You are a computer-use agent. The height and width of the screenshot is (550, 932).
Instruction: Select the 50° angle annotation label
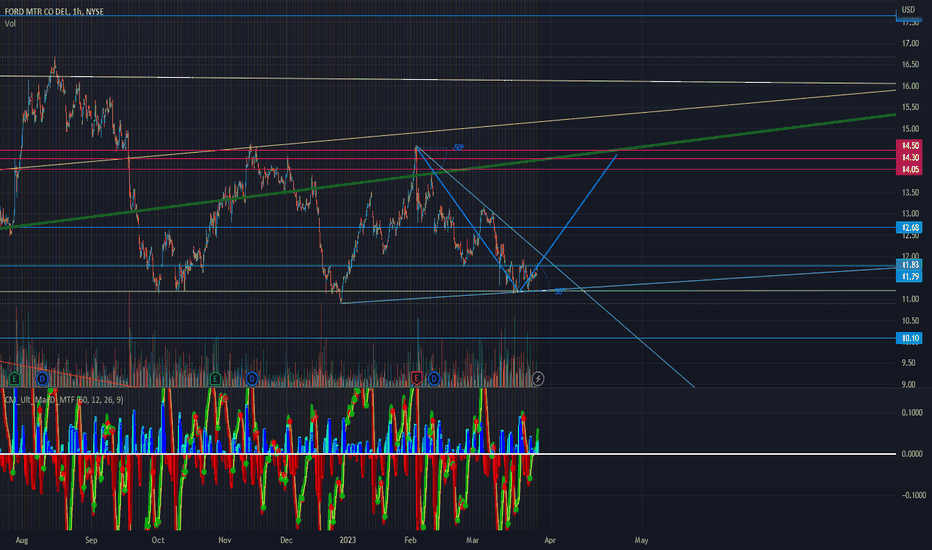click(458, 147)
